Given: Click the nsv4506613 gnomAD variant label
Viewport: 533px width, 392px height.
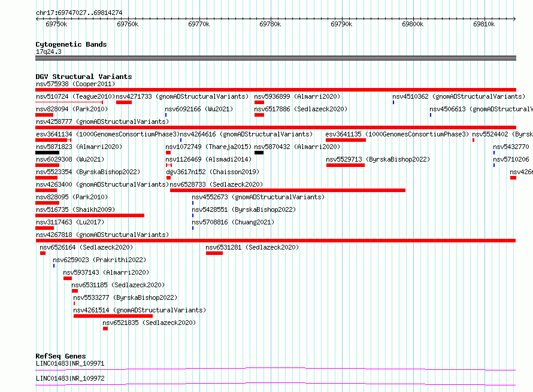Looking at the screenshot, I should (481, 109).
